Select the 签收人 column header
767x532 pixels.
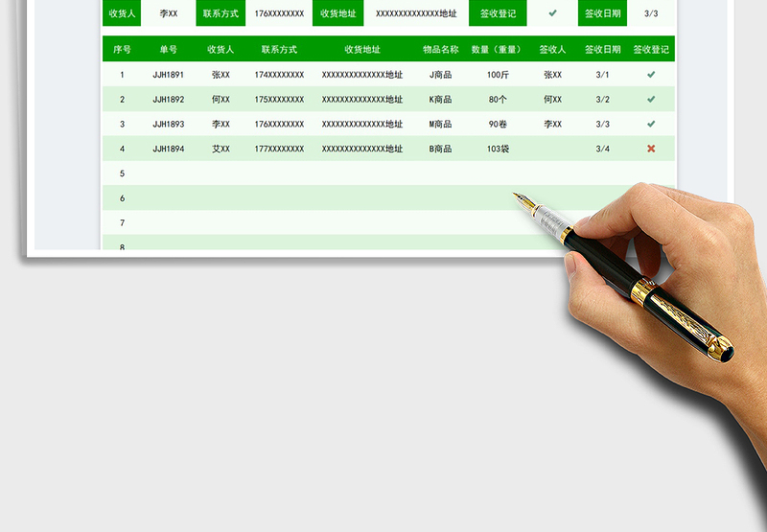click(x=552, y=49)
